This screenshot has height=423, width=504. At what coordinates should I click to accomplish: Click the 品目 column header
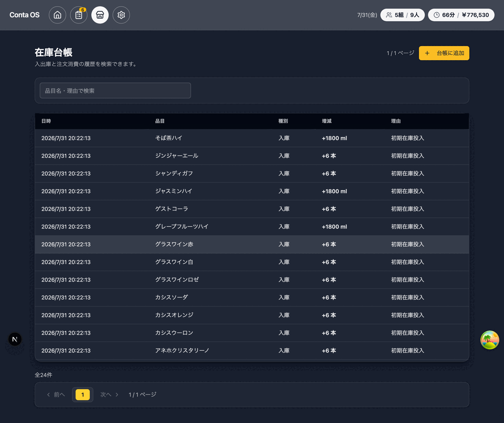pyautogui.click(x=160, y=121)
